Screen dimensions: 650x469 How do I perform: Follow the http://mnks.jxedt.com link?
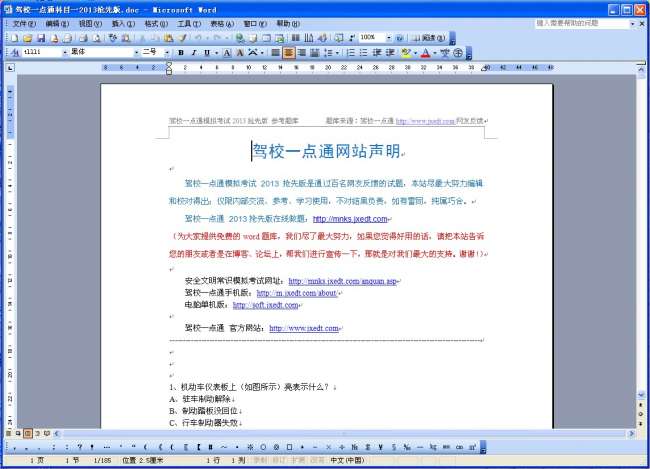coord(350,219)
